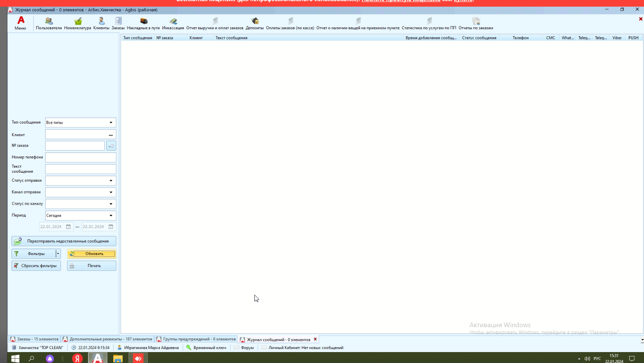Click Переотправить недоставленные сообщения button

pyautogui.click(x=64, y=241)
